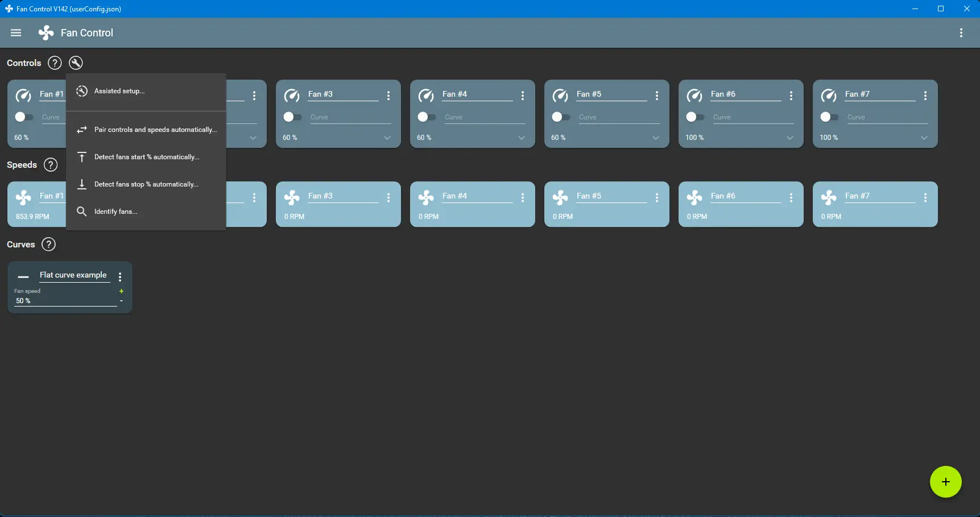This screenshot has width=980, height=517.
Task: Expand the Fan #6 control card chevron
Action: (x=790, y=138)
